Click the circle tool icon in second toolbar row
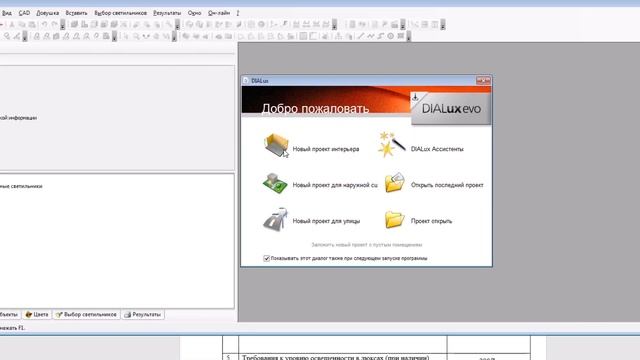Image resolution: width=640 pixels, height=360 pixels. point(391,36)
